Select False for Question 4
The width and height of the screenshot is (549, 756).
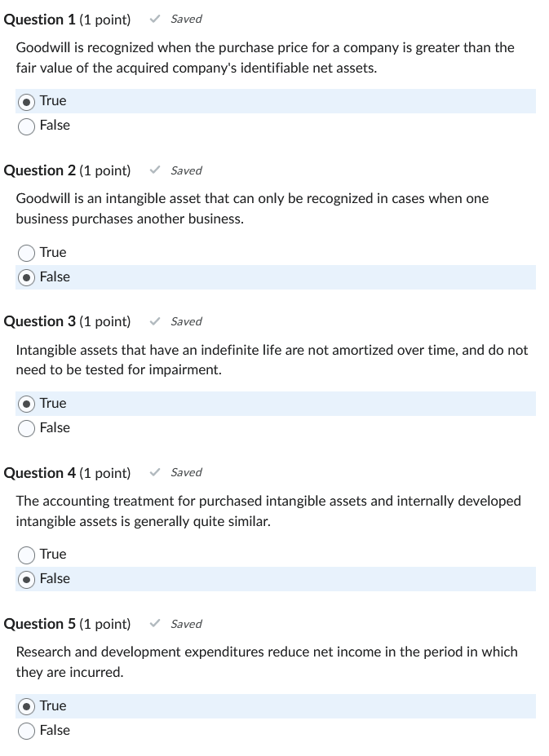click(25, 579)
